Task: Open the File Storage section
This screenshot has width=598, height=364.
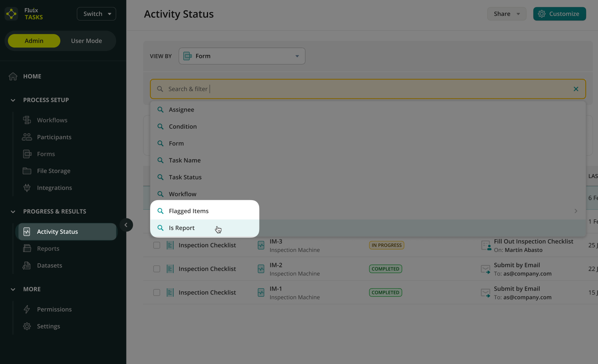Action: pyautogui.click(x=53, y=171)
